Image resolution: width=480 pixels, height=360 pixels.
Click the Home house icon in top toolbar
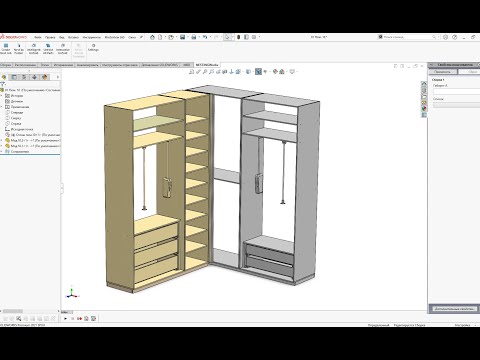tap(152, 37)
